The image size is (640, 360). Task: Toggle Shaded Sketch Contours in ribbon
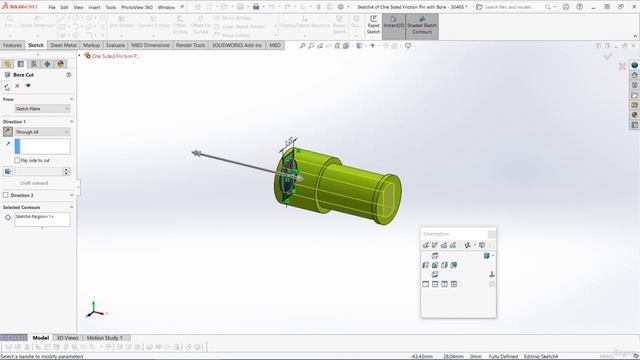(422, 25)
